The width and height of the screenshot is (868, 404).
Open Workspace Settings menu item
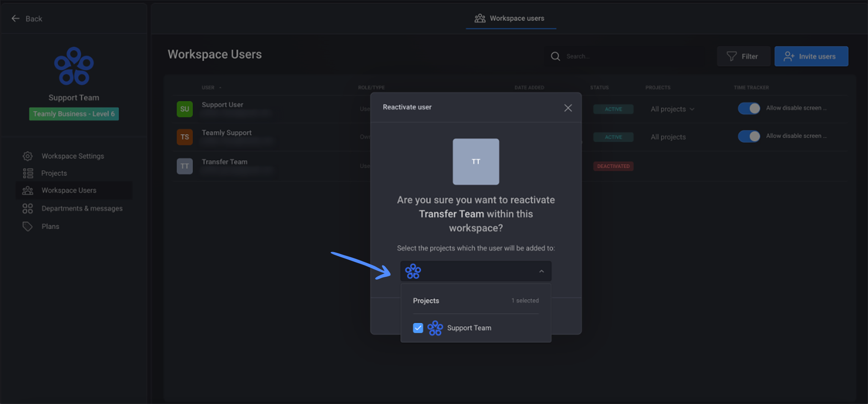coord(73,156)
